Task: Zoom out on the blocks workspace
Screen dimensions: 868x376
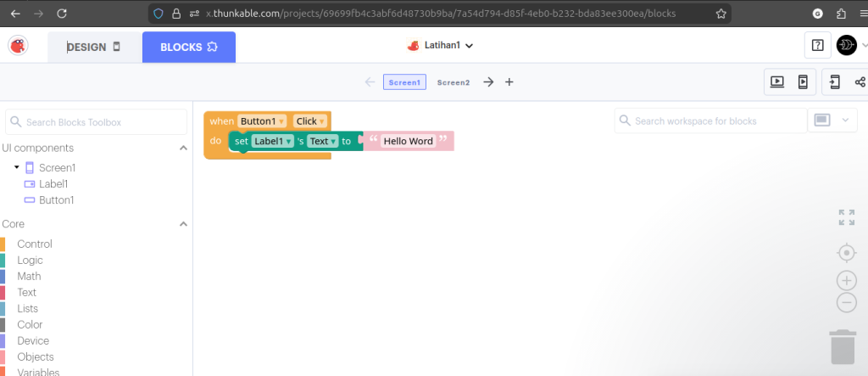Action: click(x=846, y=302)
